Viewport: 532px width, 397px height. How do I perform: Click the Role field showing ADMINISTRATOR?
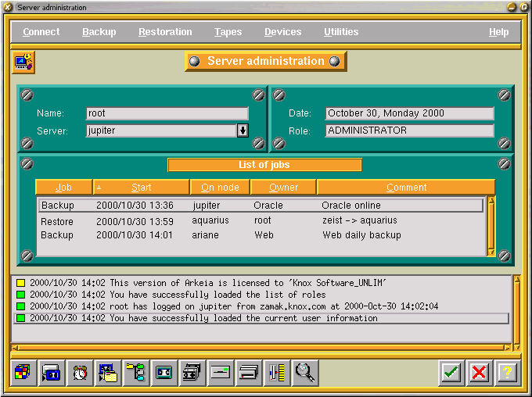click(409, 131)
